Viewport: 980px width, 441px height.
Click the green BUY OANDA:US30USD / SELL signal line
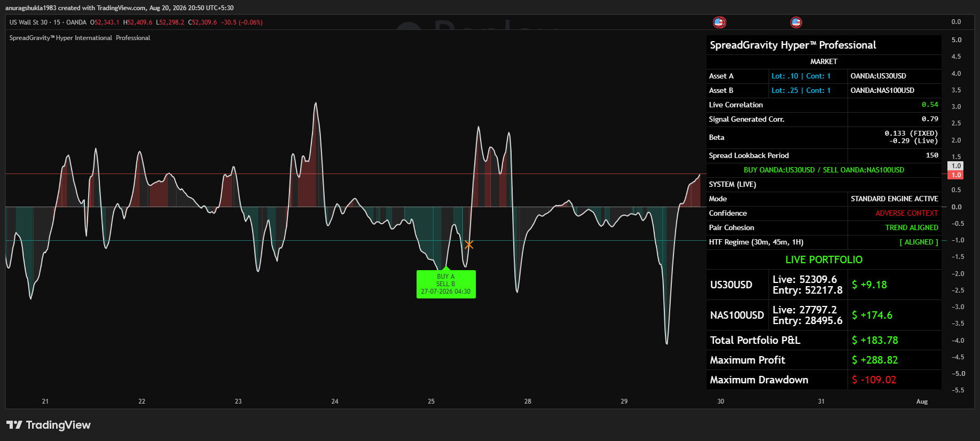click(x=824, y=170)
